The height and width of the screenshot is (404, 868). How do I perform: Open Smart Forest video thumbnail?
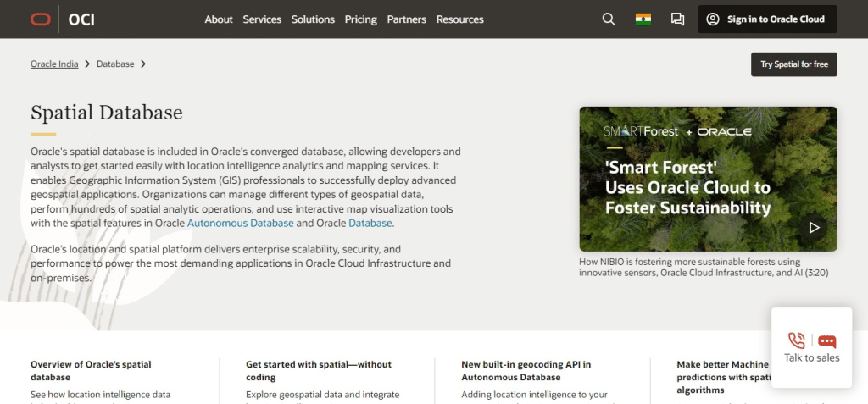pyautogui.click(x=708, y=179)
